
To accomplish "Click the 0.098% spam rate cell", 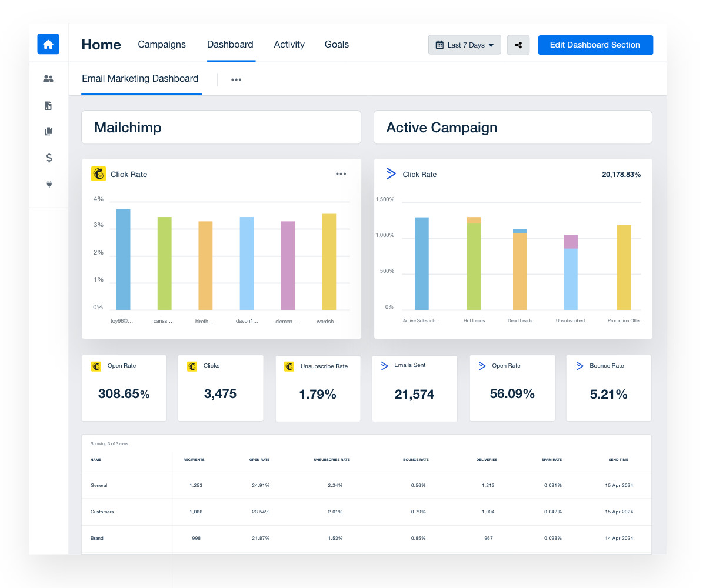I will pos(553,538).
